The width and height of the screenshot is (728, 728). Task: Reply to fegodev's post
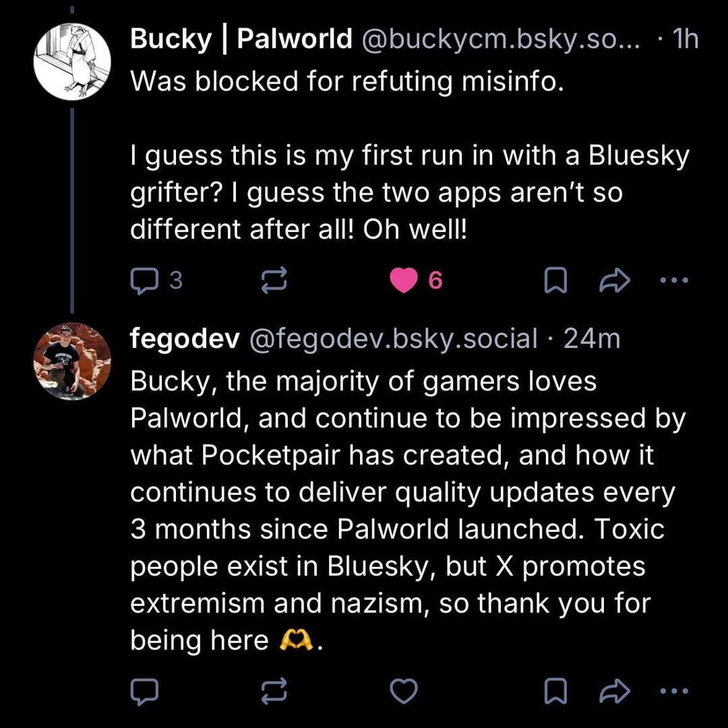(143, 690)
